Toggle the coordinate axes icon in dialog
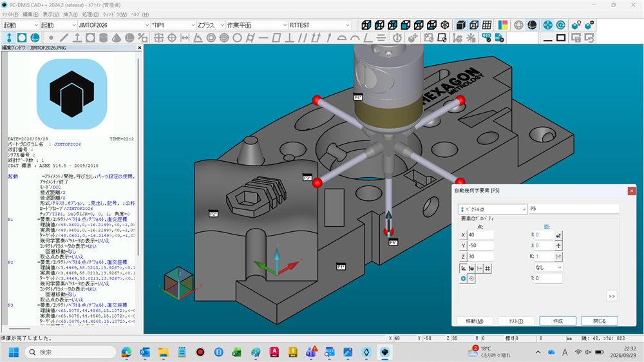644x362 pixels. (x=463, y=269)
